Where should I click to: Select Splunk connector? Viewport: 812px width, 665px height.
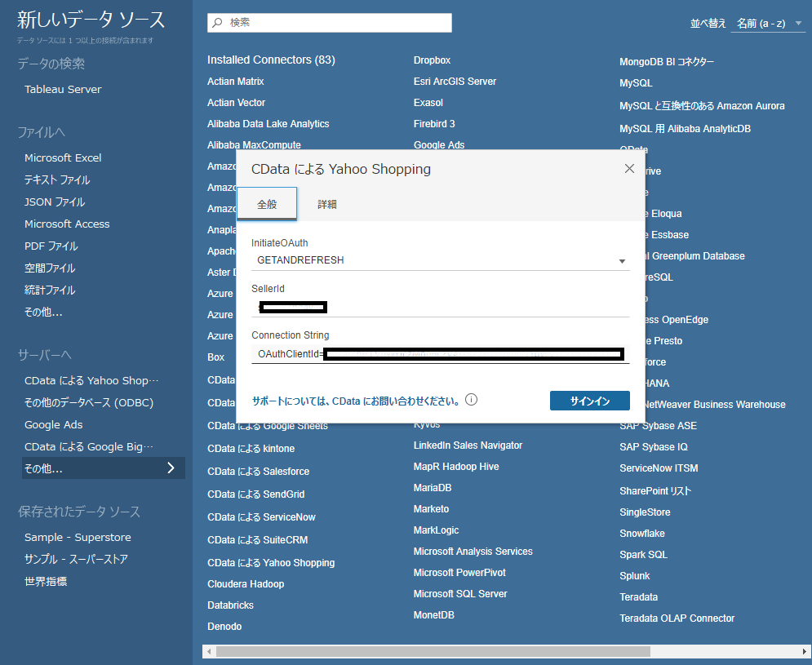[x=634, y=576]
